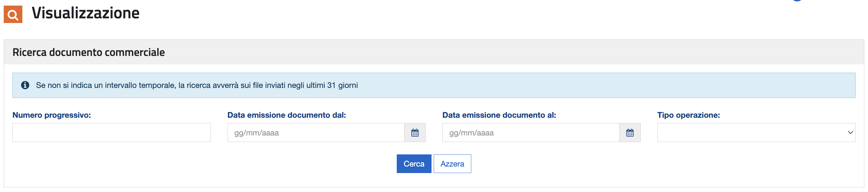Click the 'Visualizzazione' page title
Viewport: 868px width, 192px height.
[x=86, y=13]
